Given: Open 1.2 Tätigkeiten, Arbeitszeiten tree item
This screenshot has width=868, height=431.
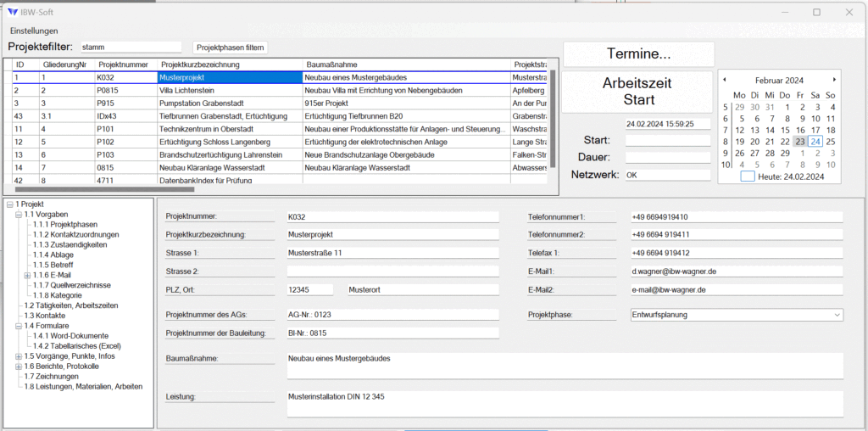Looking at the screenshot, I should pos(71,305).
